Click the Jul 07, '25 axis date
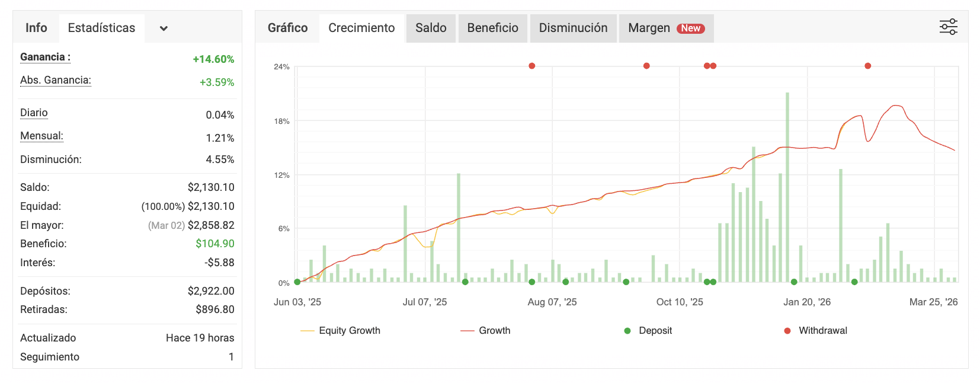This screenshot has height=383, width=980. (425, 302)
